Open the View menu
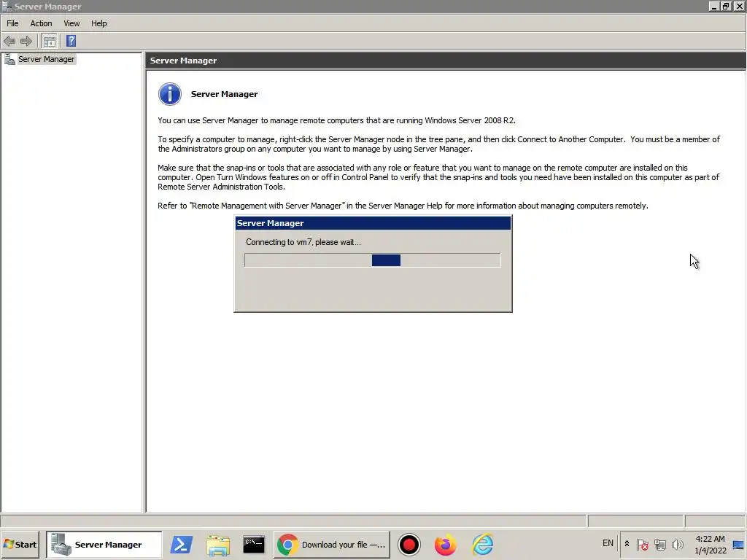Screen dimensions: 747x560 pos(72,23)
